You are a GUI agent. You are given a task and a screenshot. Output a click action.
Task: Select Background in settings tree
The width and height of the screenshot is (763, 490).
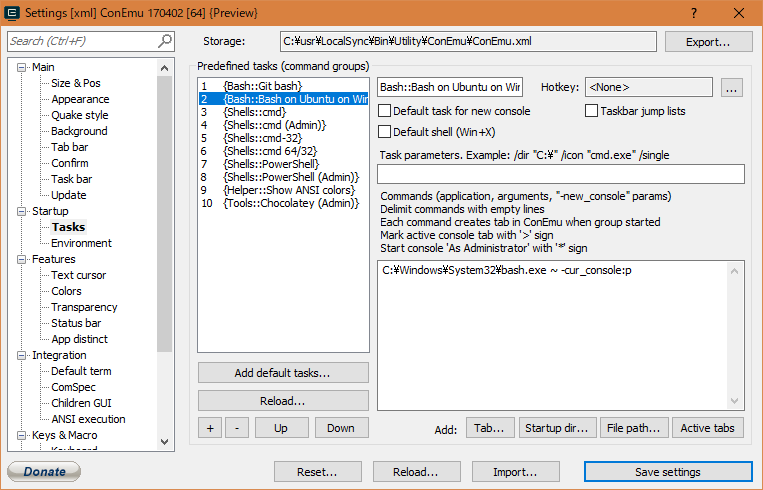[79, 131]
